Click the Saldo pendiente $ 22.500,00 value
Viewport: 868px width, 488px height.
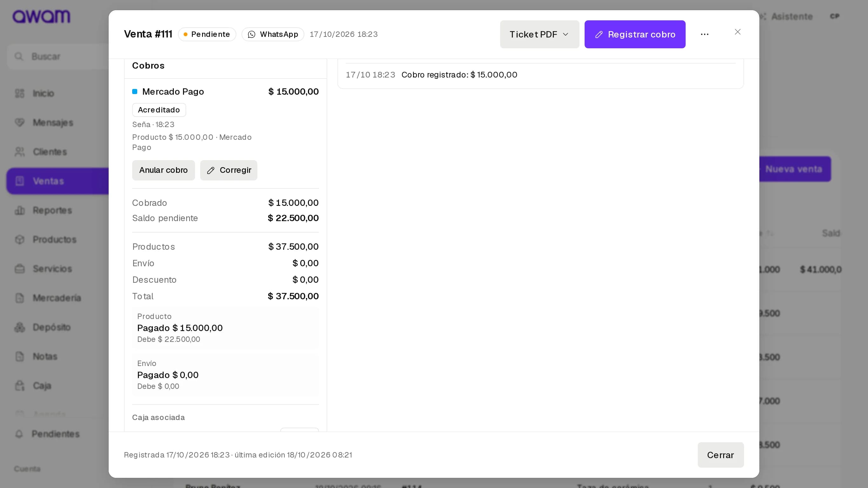(x=293, y=218)
